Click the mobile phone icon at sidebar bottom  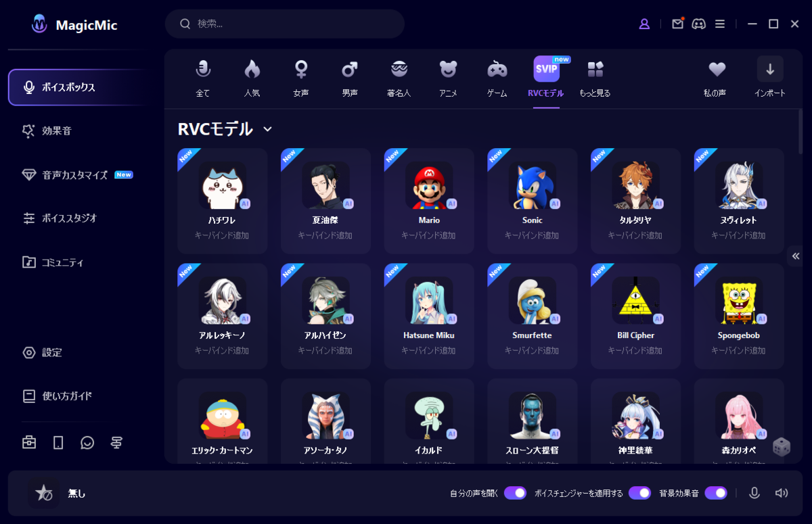tap(58, 443)
